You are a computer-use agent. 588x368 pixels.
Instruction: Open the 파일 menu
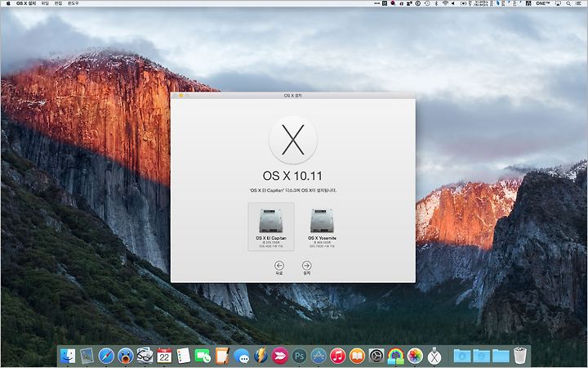click(x=45, y=3)
